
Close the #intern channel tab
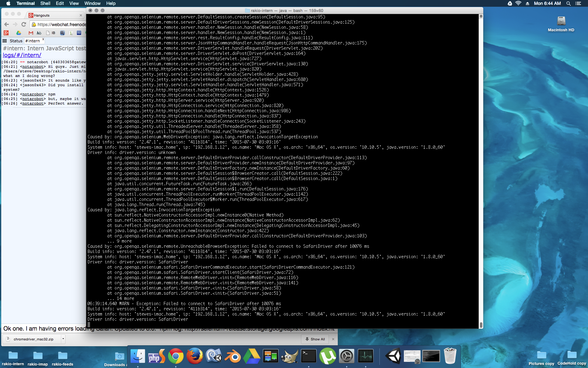click(x=43, y=40)
